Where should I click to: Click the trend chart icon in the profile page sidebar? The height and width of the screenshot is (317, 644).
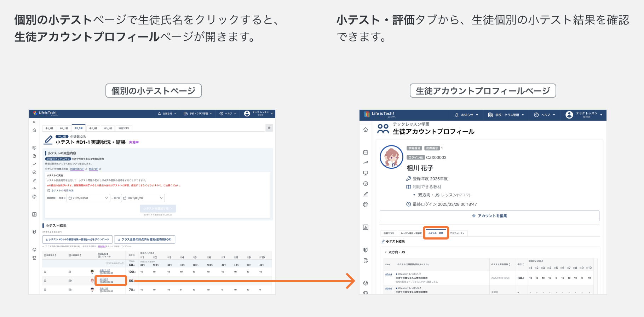pos(366,163)
